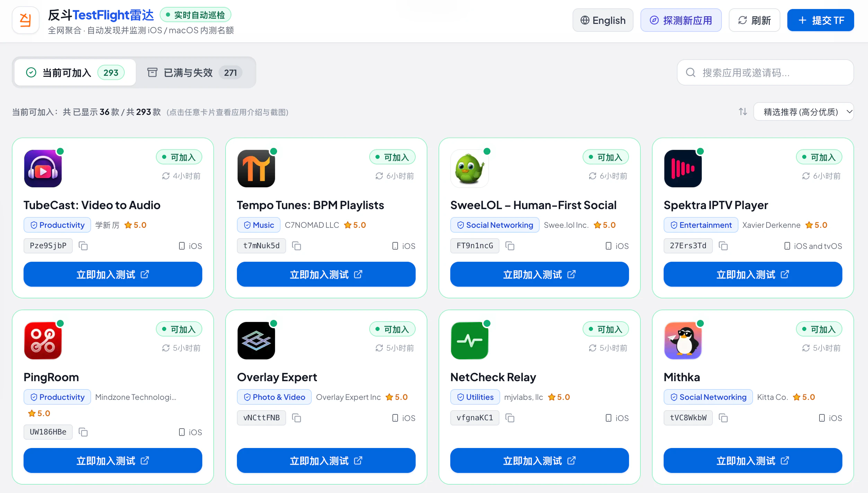
Task: Switch to the 当前可加入 tab
Action: (75, 72)
